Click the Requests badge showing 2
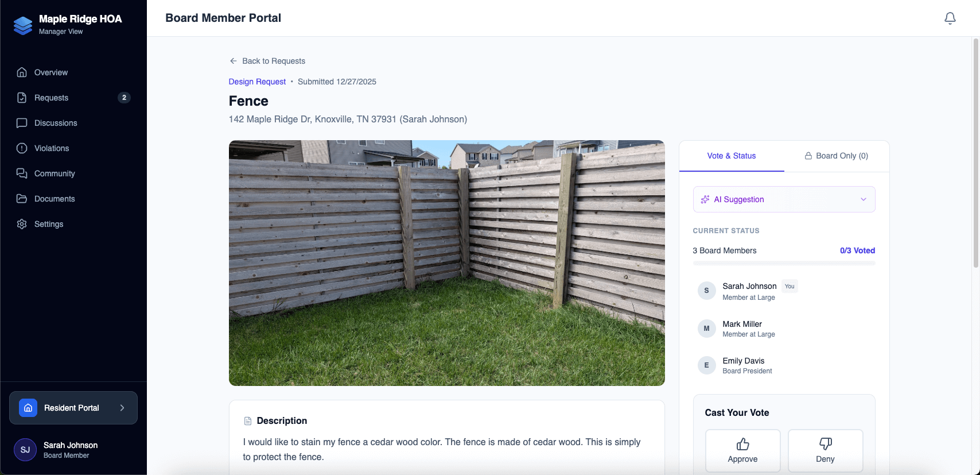 124,98
